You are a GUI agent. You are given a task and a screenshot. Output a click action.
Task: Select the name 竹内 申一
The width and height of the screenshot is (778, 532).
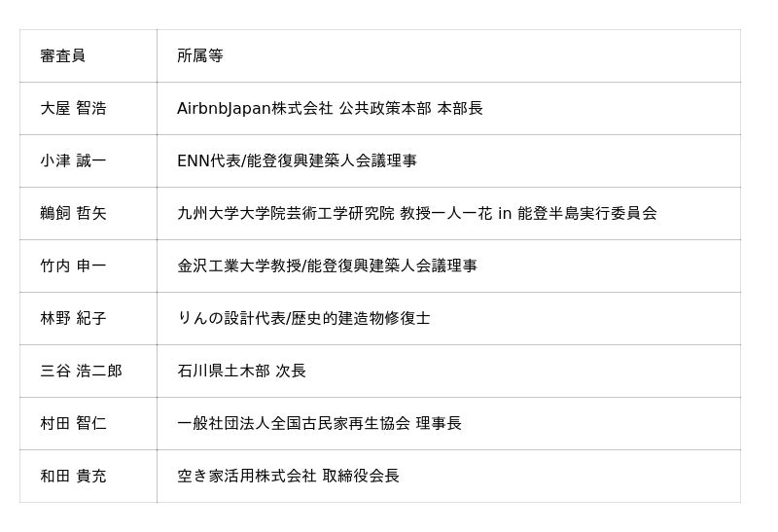coord(73,266)
